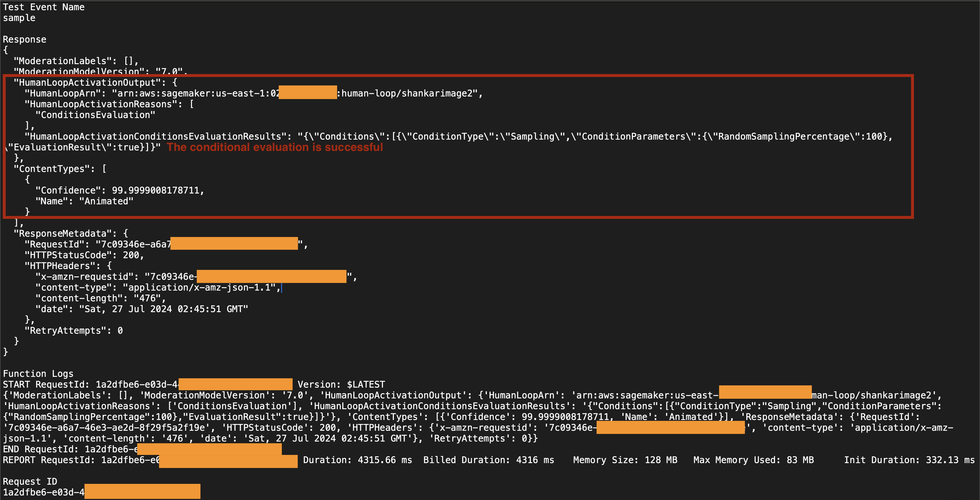Click the "Animated" name value
The height and width of the screenshot is (500, 980).
[x=106, y=201]
